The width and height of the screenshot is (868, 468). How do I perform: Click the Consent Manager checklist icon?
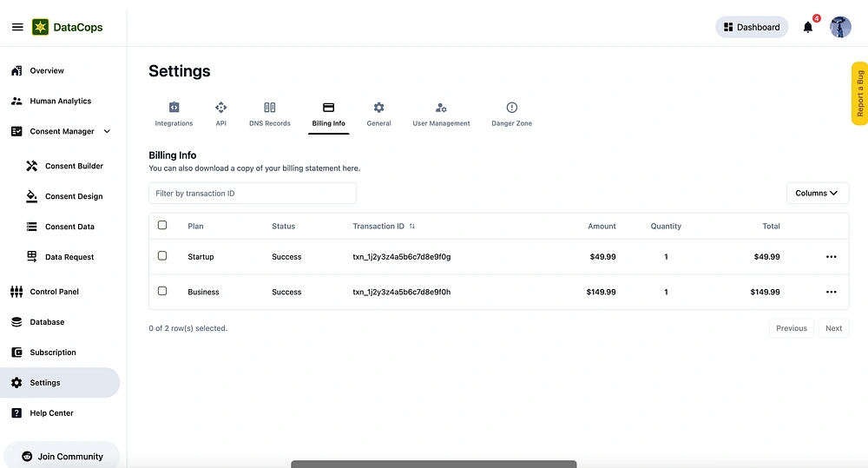point(16,131)
